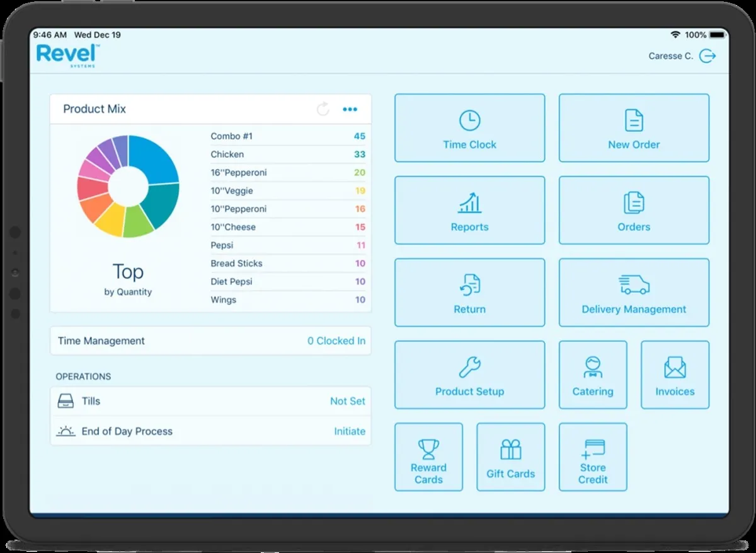Click the Reports chart icon
Viewport: 756px width, 553px height.
tap(469, 202)
